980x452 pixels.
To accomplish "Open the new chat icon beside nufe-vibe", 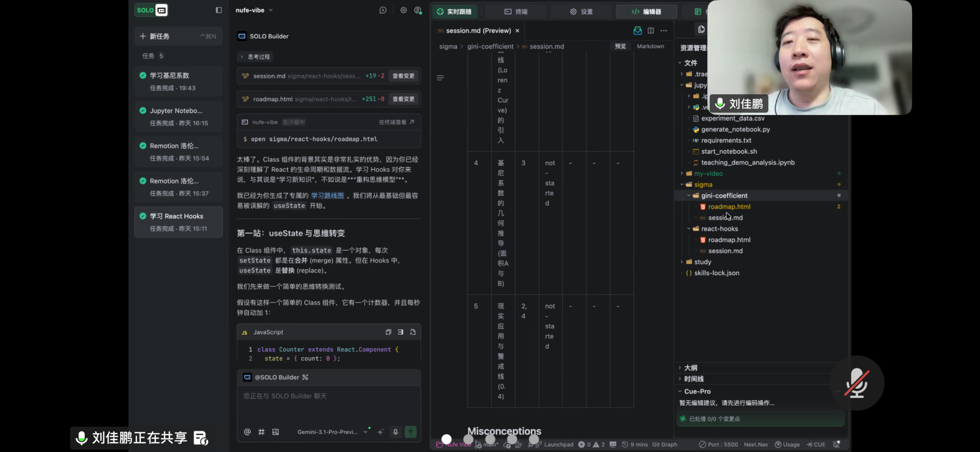I will [x=383, y=10].
